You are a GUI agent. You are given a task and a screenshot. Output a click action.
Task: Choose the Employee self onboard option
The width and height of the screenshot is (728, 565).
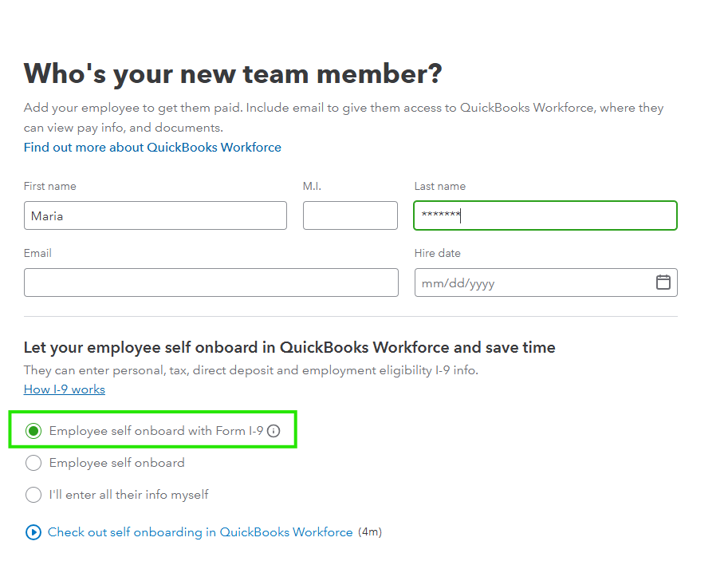pyautogui.click(x=33, y=463)
